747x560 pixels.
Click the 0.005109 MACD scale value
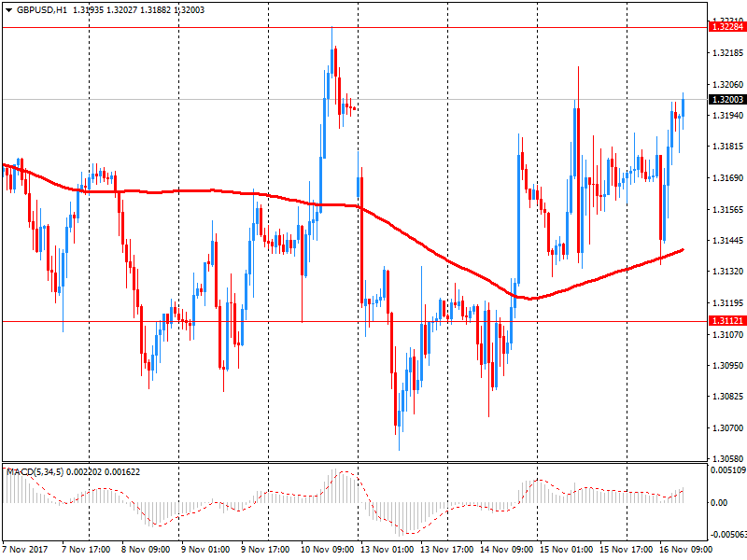pos(728,470)
